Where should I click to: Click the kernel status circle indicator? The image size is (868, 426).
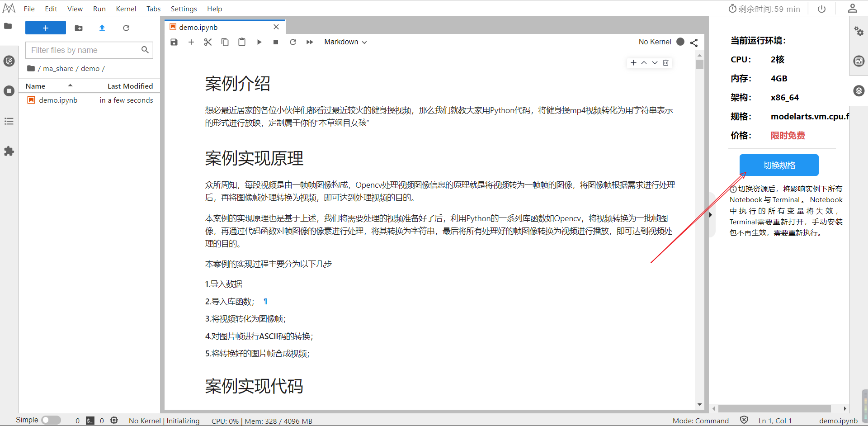[680, 42]
